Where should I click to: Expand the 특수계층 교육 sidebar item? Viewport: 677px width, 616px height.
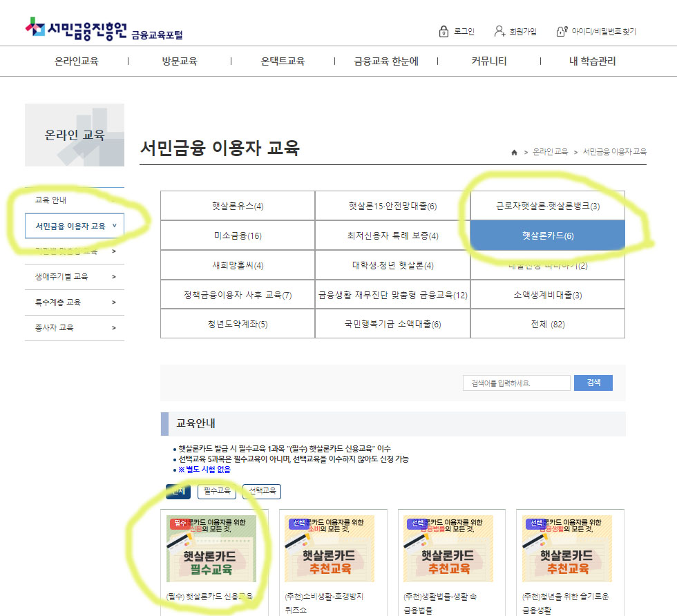[x=75, y=302]
